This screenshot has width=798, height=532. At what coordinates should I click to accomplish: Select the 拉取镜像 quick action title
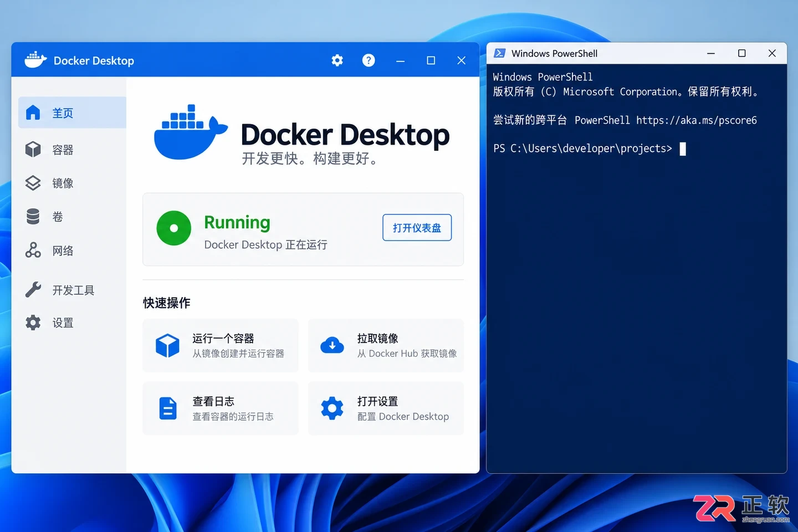[x=377, y=339]
